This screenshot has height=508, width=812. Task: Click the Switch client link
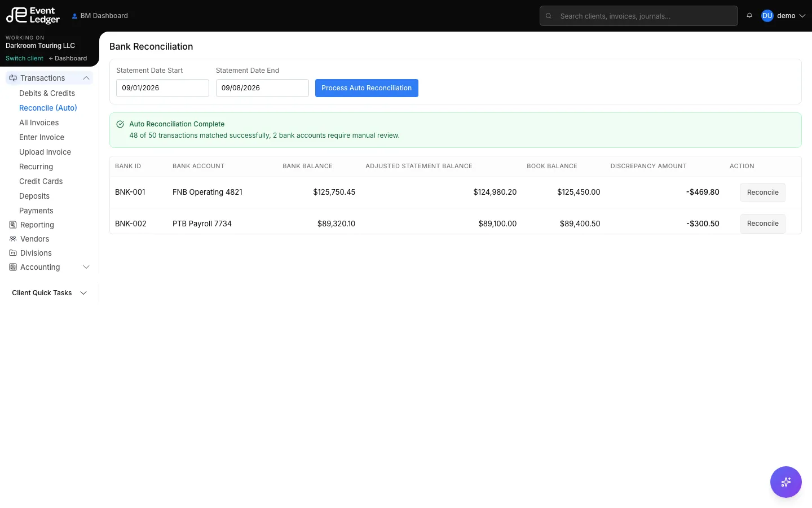tap(24, 58)
